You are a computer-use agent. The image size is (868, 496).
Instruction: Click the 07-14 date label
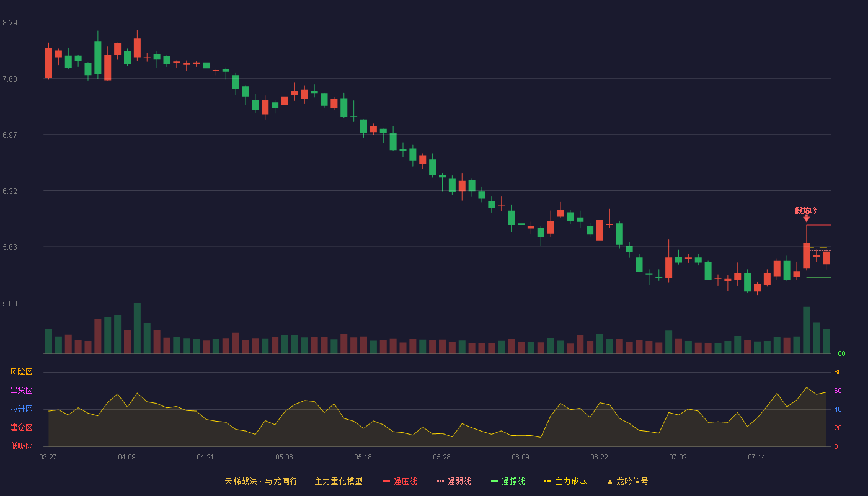click(x=756, y=457)
